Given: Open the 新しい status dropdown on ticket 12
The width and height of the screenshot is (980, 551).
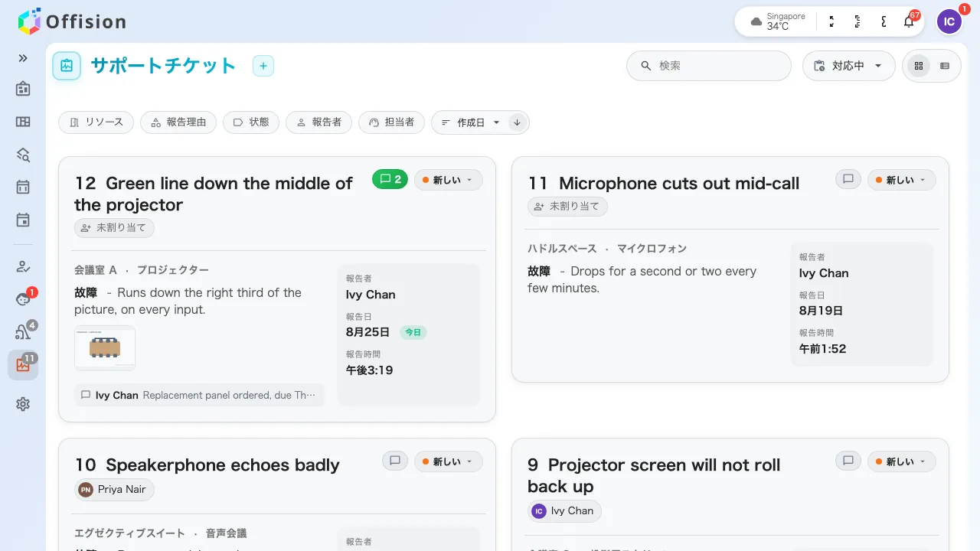Looking at the screenshot, I should coord(448,180).
